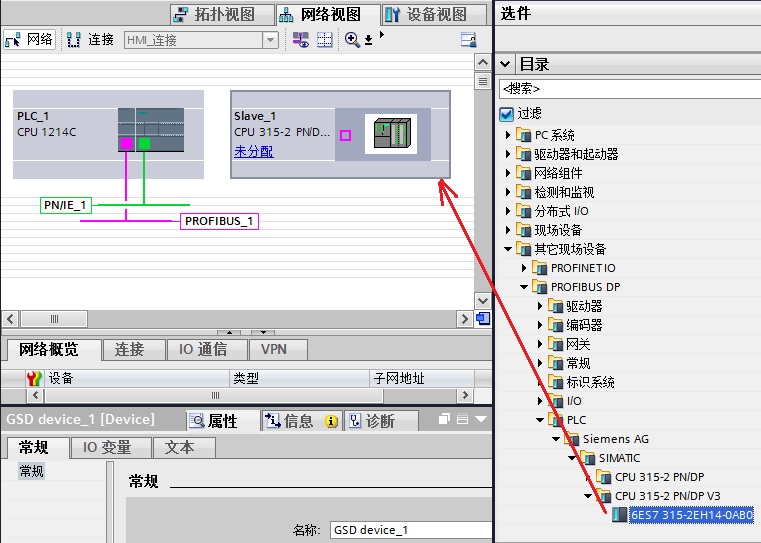Image resolution: width=761 pixels, height=543 pixels.
Task: Expand the 现场设备 catalog folder
Action: [508, 230]
